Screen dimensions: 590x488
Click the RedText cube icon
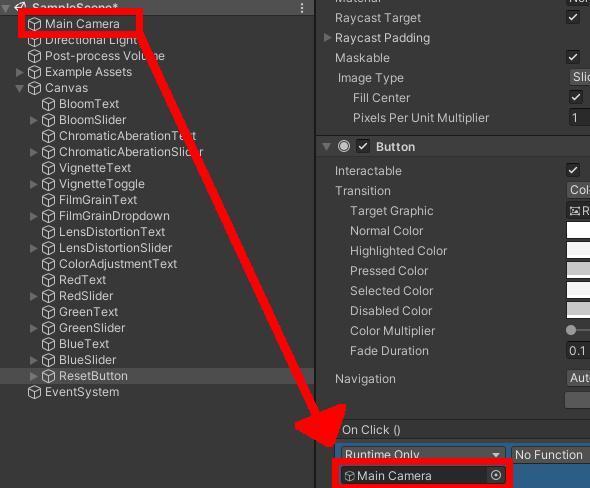(x=48, y=280)
